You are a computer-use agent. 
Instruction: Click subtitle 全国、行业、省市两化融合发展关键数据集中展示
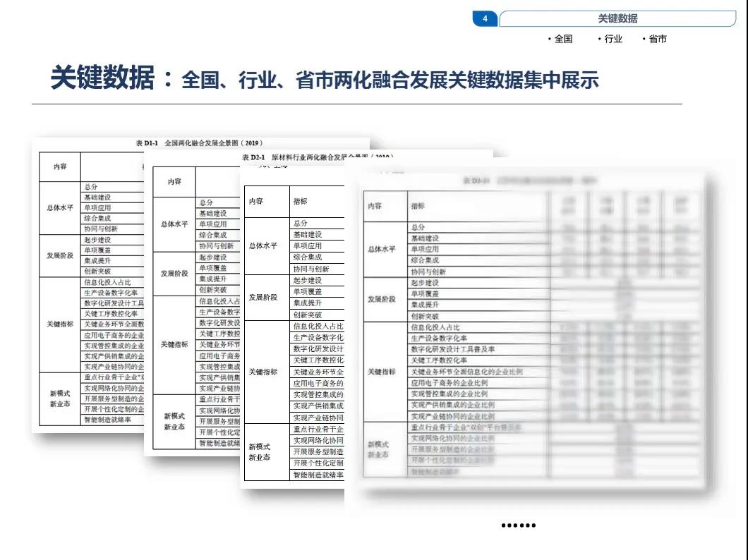[390, 80]
